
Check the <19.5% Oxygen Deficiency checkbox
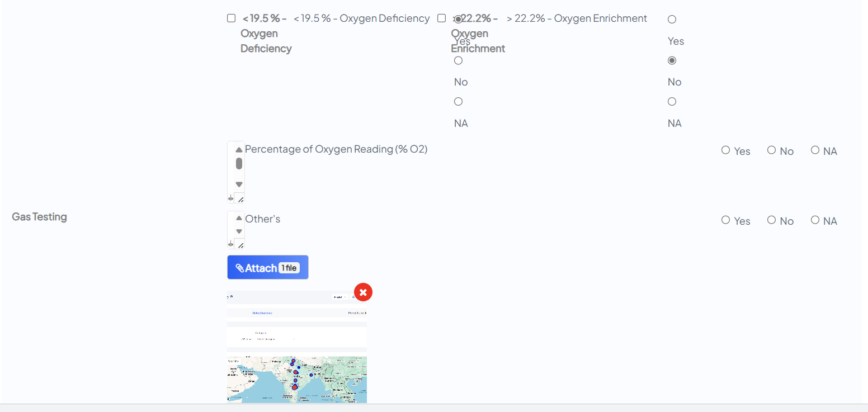(231, 18)
